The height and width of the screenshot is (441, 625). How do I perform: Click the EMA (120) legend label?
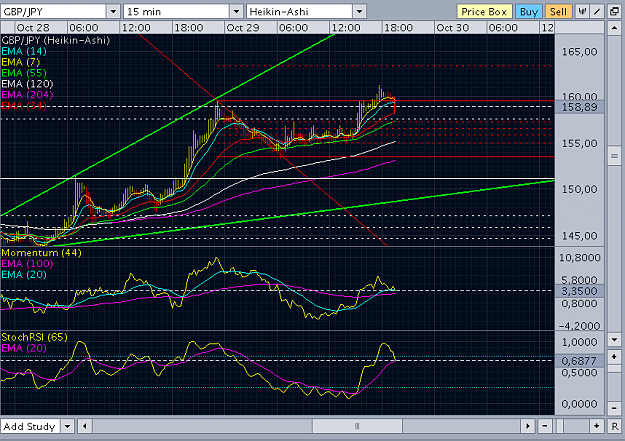(27, 84)
